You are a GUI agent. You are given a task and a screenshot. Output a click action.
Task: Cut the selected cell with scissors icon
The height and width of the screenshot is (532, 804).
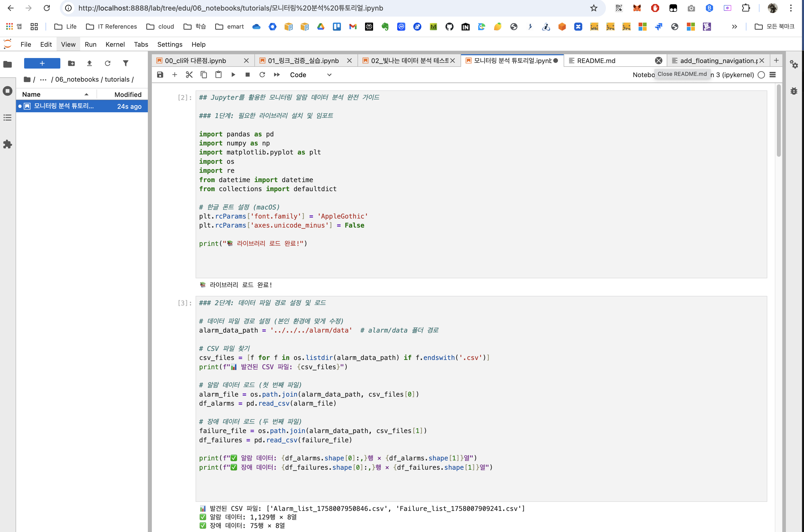coord(189,75)
